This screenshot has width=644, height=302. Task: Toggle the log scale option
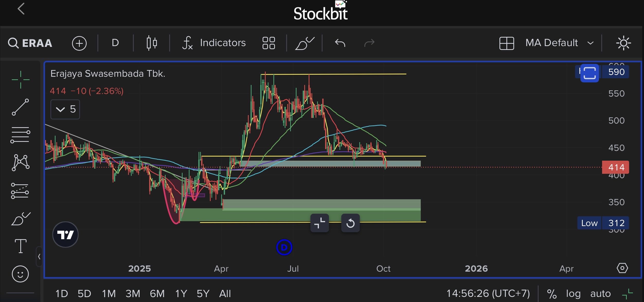tap(573, 294)
